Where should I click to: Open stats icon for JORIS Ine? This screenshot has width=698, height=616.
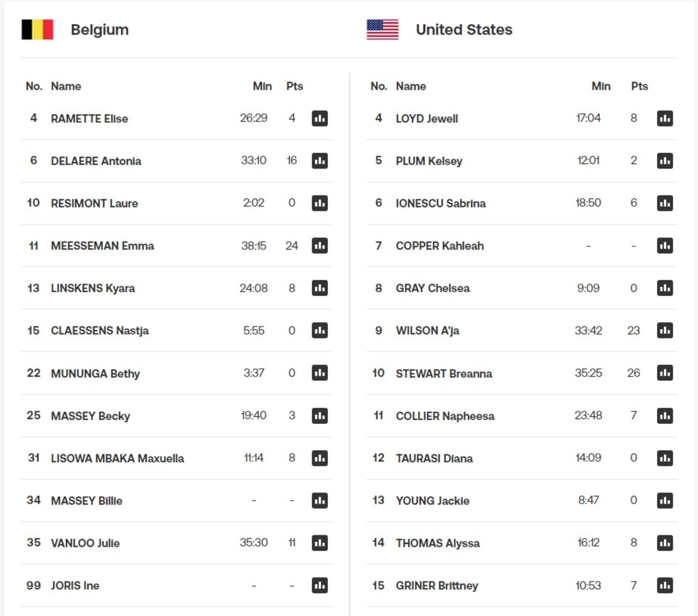coord(320,585)
